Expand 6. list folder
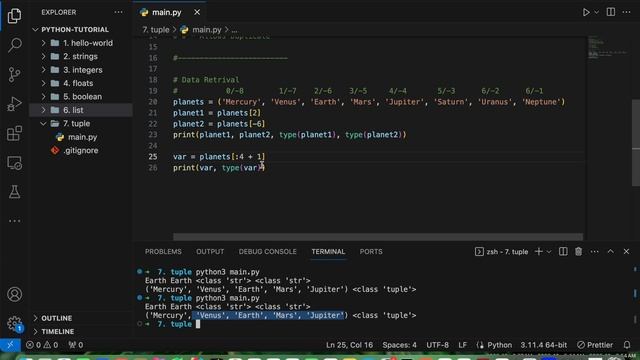The height and width of the screenshot is (360, 640). (x=81, y=110)
